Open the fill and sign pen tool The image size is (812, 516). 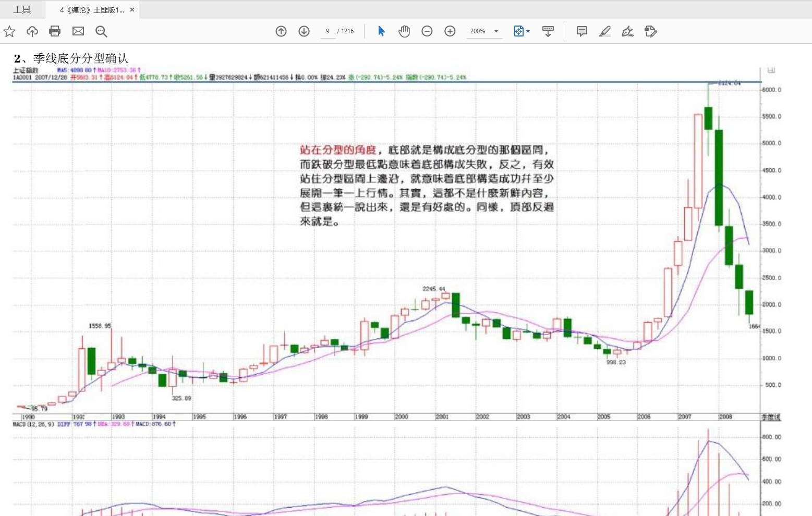628,31
